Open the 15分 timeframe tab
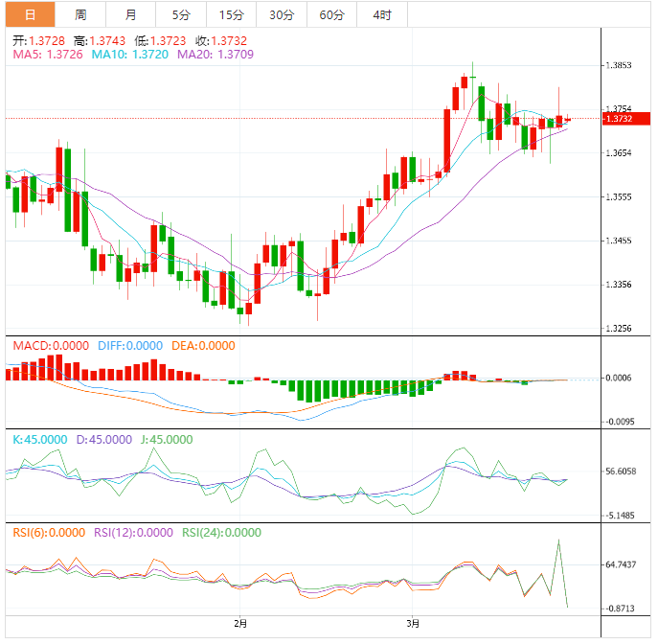The width and height of the screenshot is (658, 644). coord(231,14)
